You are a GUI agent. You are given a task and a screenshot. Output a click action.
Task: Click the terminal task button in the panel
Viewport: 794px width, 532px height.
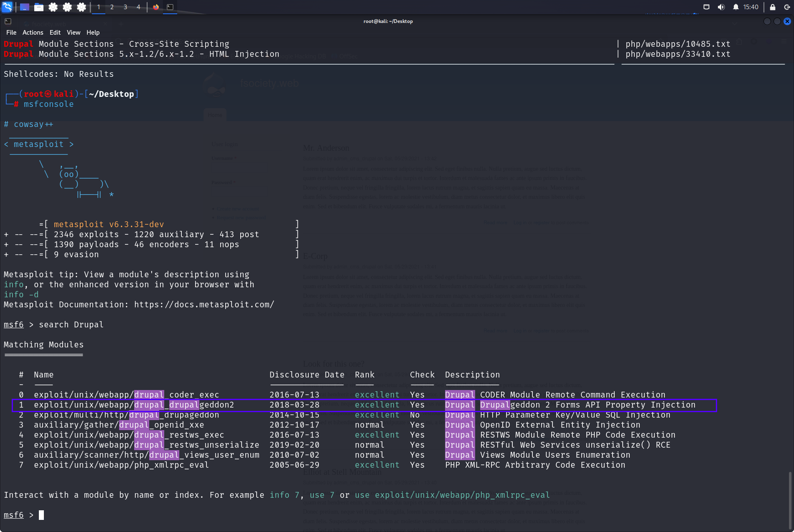[x=170, y=7]
